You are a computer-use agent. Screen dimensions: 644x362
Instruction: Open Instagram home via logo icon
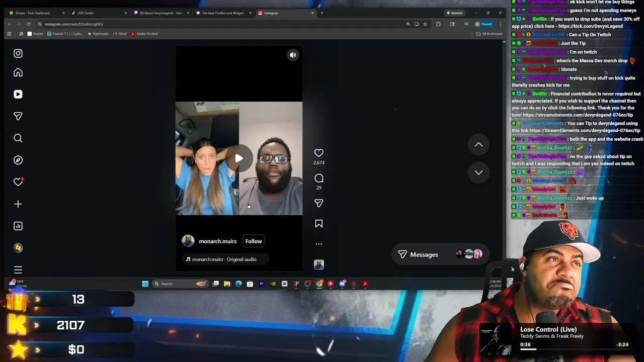18,53
